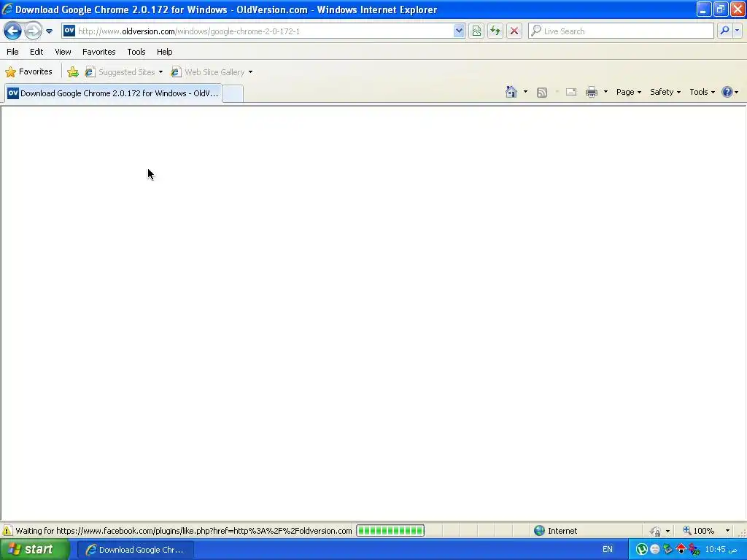The height and width of the screenshot is (560, 747).
Task: Open a new blank tab
Action: coord(233,93)
